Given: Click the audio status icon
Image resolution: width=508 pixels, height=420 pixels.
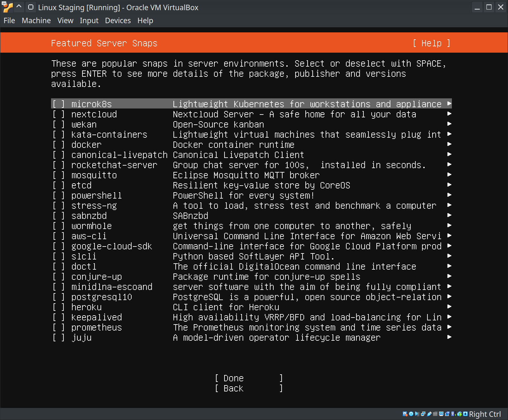Looking at the screenshot, I should point(417,414).
